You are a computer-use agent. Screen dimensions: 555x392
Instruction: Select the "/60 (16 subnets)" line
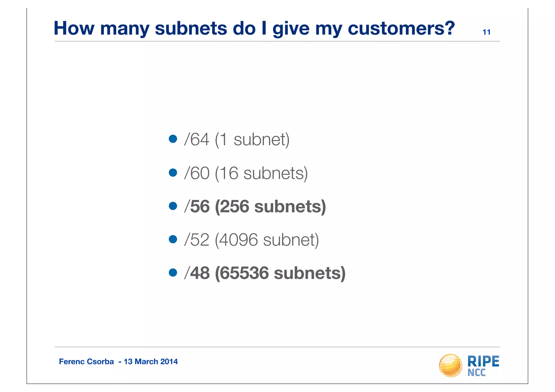[246, 173]
